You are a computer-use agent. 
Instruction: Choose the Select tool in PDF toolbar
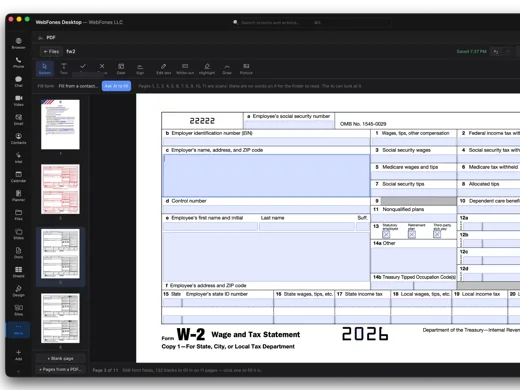45,69
